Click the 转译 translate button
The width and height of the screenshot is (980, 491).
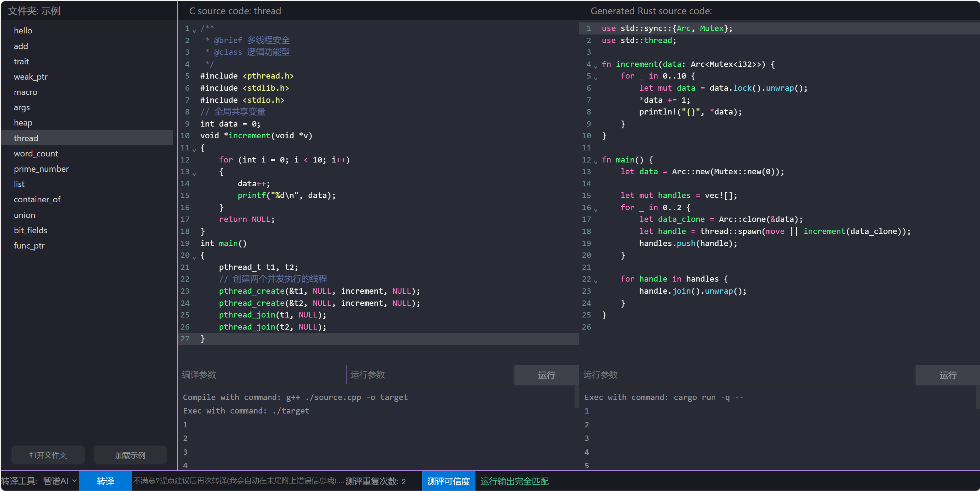[x=106, y=481]
